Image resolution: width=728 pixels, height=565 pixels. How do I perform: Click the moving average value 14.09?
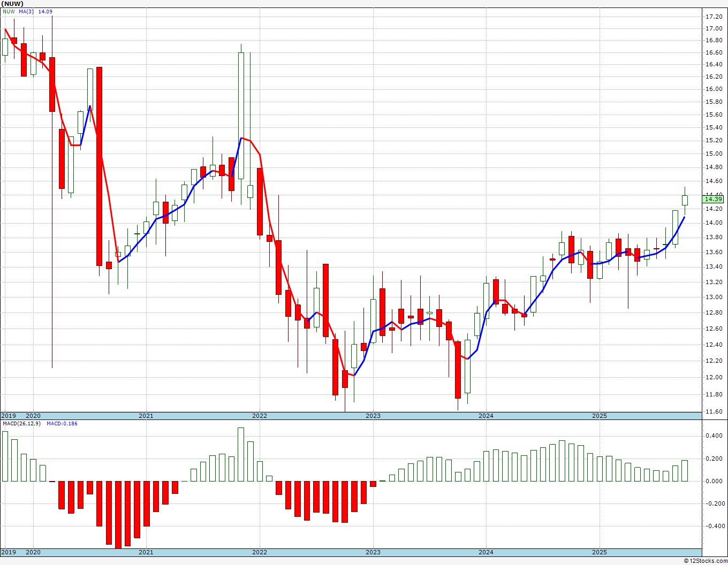[45, 11]
